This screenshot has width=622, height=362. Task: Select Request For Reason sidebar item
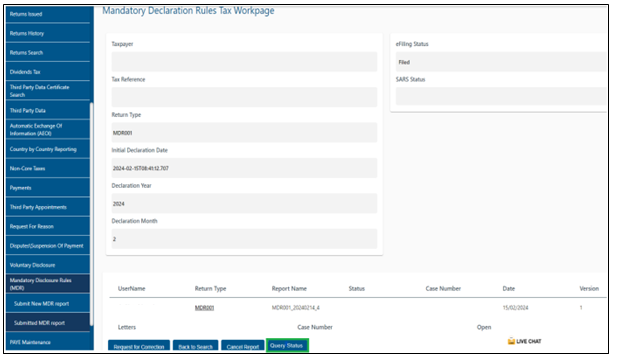(x=48, y=226)
